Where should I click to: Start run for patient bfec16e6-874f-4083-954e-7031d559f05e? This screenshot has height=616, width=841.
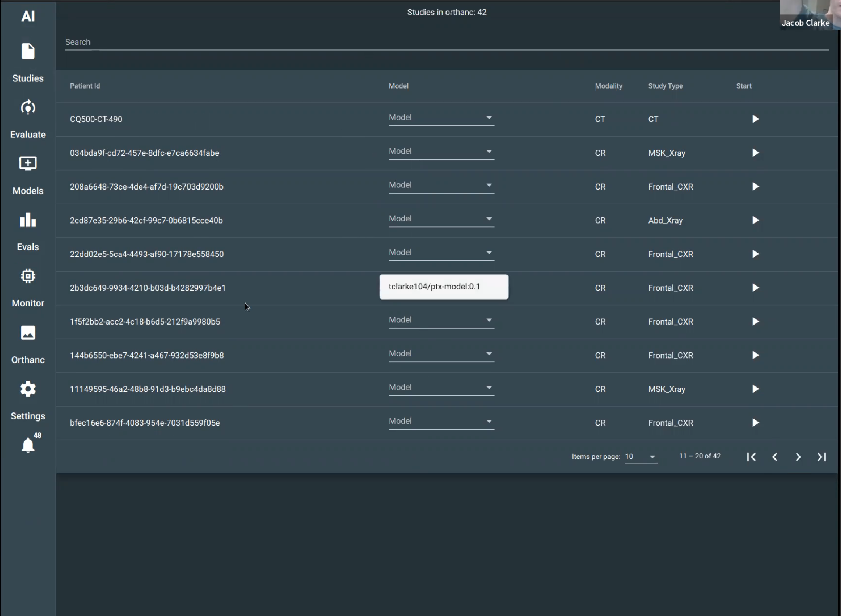click(x=756, y=423)
